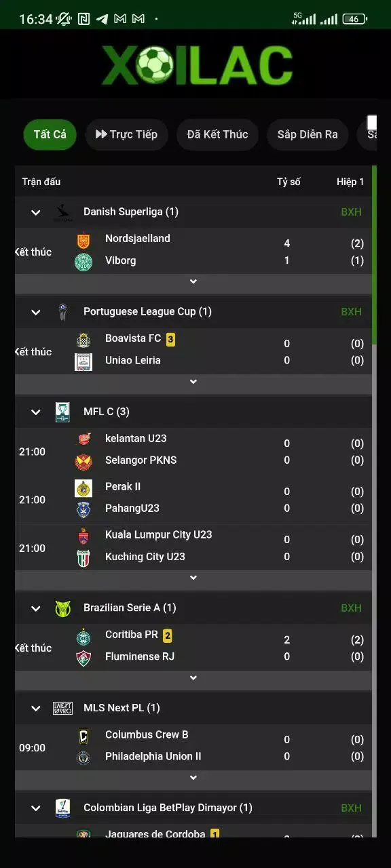Tap the XOILAC logo
Image resolution: width=391 pixels, height=868 pixels.
click(197, 65)
